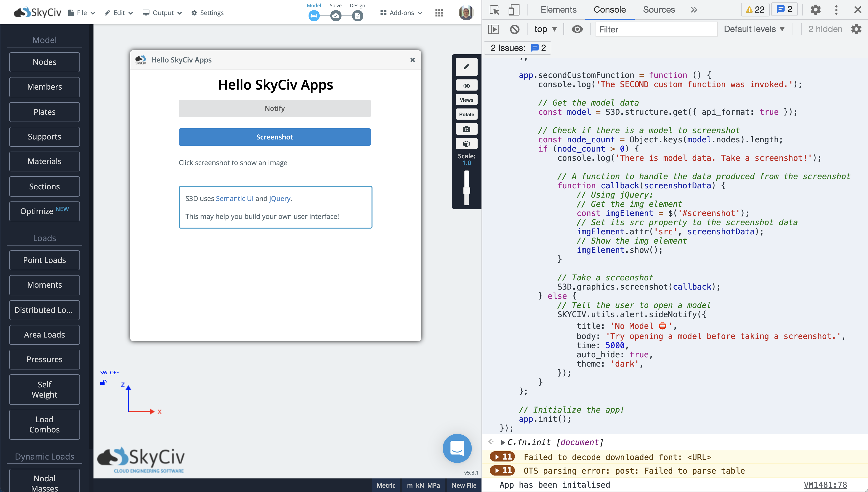Switch to the Elements tab
This screenshot has height=492, width=868.
tap(558, 10)
